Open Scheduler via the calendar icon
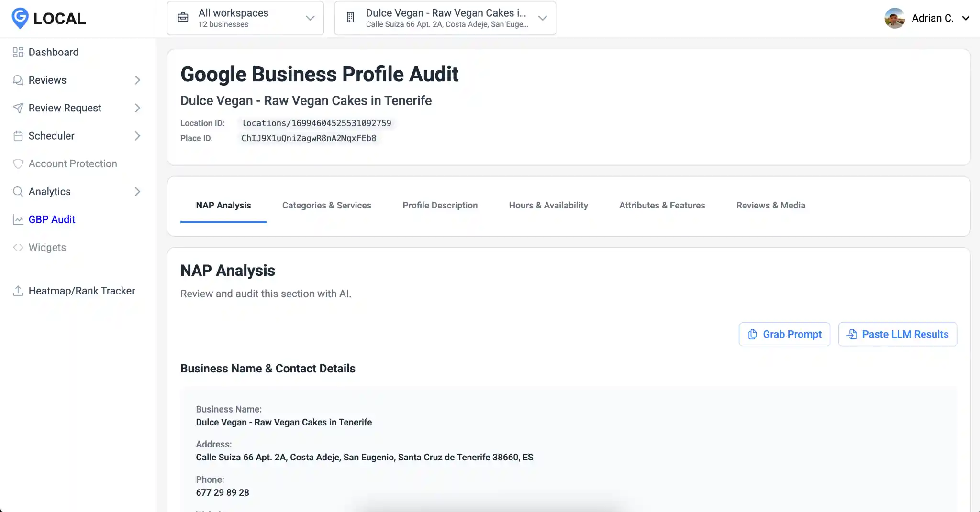The width and height of the screenshot is (980, 512). [x=18, y=136]
